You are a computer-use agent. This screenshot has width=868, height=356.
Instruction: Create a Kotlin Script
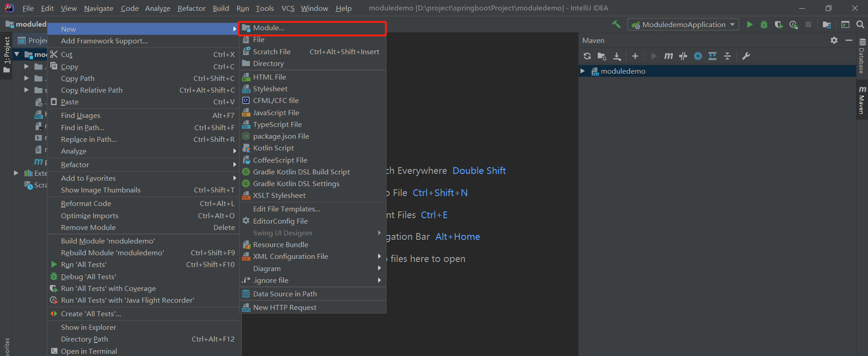[x=313, y=148]
